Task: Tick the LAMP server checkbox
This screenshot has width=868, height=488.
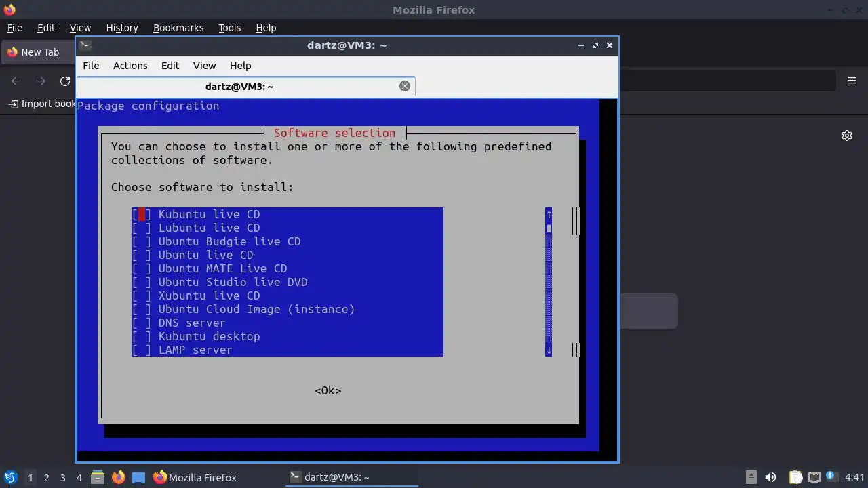Action: (142, 350)
